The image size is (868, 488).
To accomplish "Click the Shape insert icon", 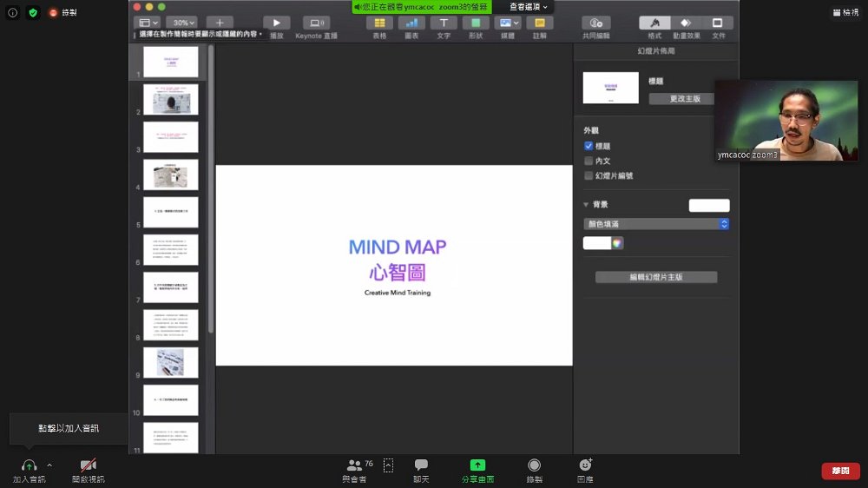I will coord(476,23).
